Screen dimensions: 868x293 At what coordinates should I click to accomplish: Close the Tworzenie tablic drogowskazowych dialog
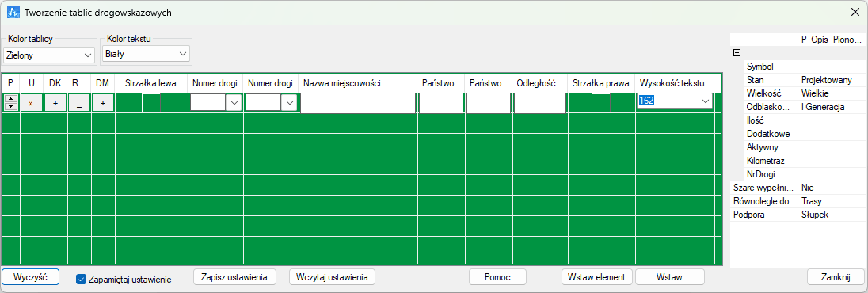click(x=855, y=12)
